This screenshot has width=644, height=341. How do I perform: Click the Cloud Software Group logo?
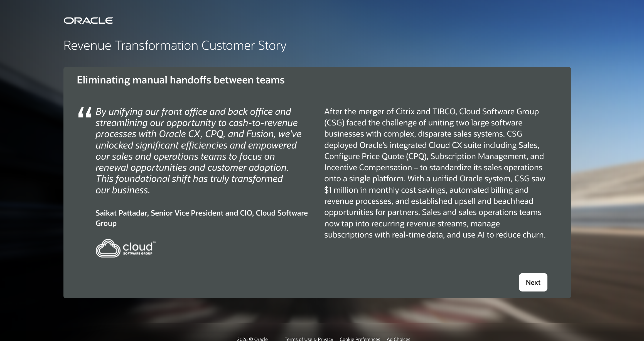click(x=126, y=248)
